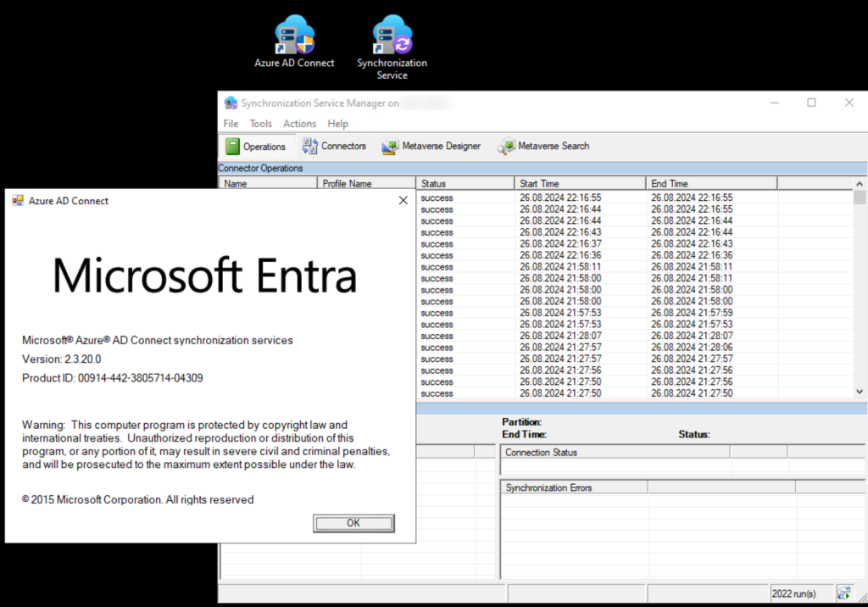Click the operations list scroll-up arrow
Image resolution: width=868 pixels, height=607 pixels.
pos(860,183)
